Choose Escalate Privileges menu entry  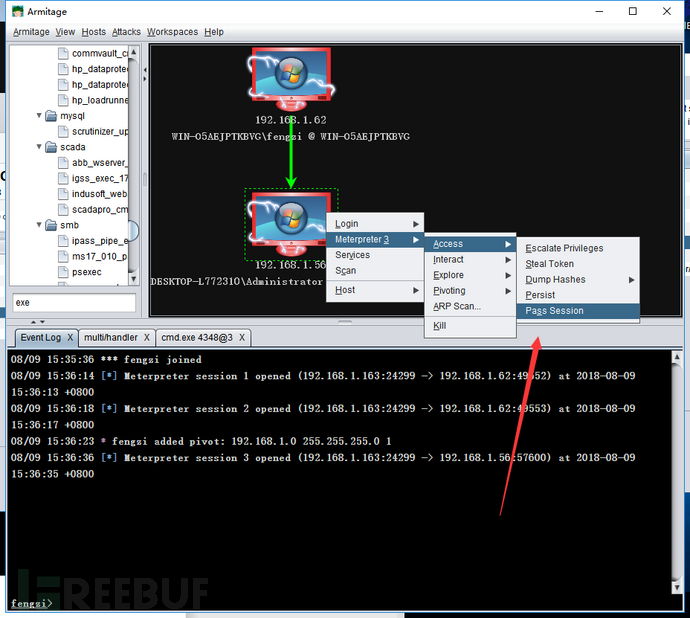point(578,249)
